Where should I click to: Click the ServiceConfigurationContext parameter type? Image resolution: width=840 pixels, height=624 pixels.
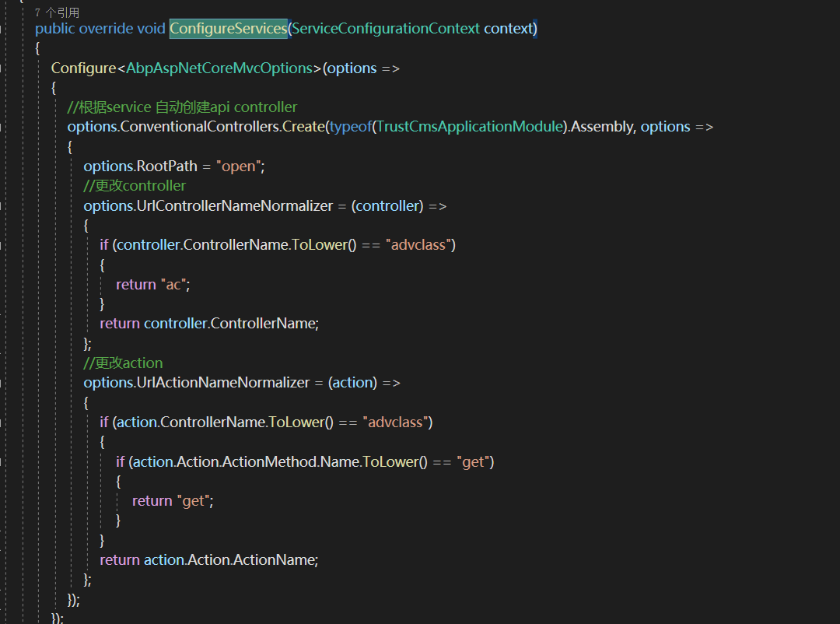387,28
